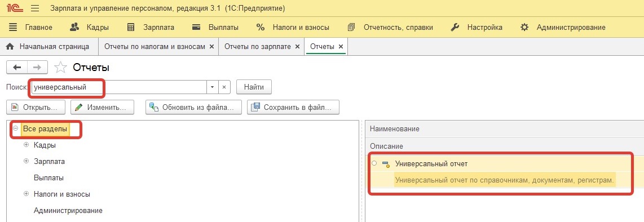Click the Кадры people icon
644x222 pixels.
(x=74, y=28)
